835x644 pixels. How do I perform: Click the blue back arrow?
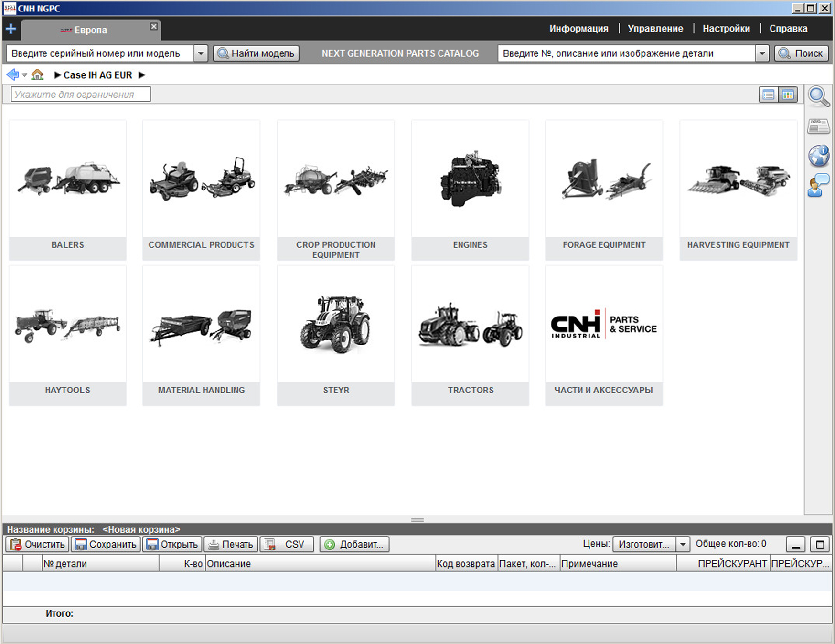(x=13, y=75)
